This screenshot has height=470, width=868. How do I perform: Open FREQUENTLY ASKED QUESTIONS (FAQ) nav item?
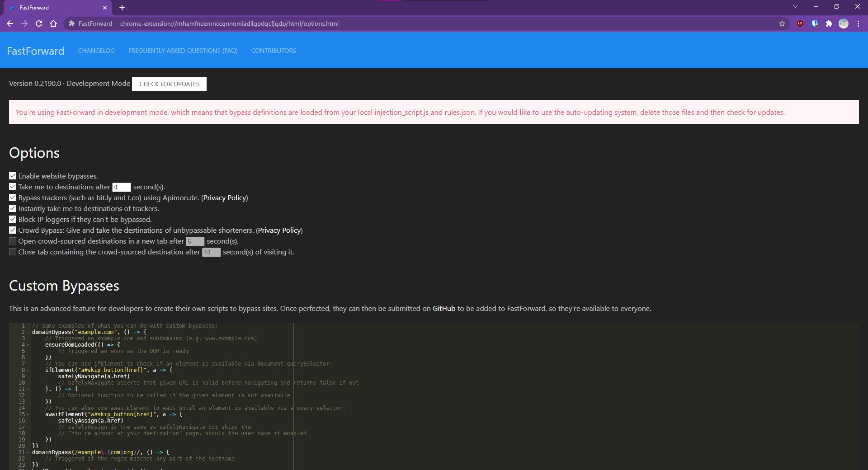[x=183, y=51]
